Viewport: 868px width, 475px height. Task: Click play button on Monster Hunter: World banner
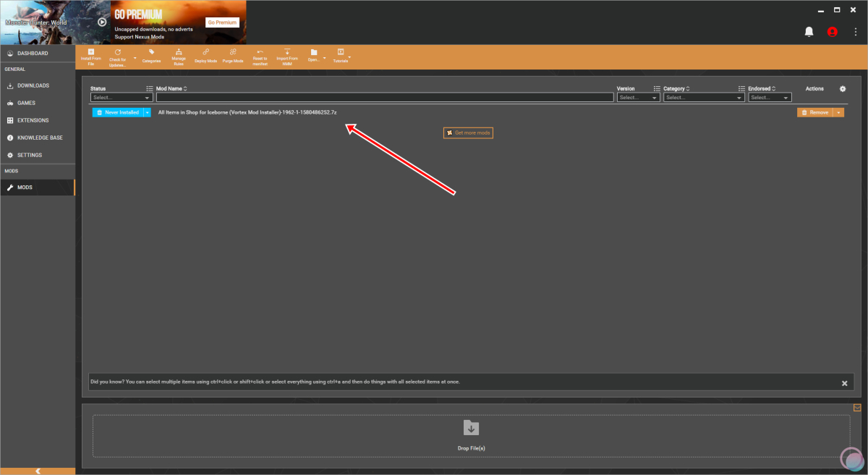[102, 22]
